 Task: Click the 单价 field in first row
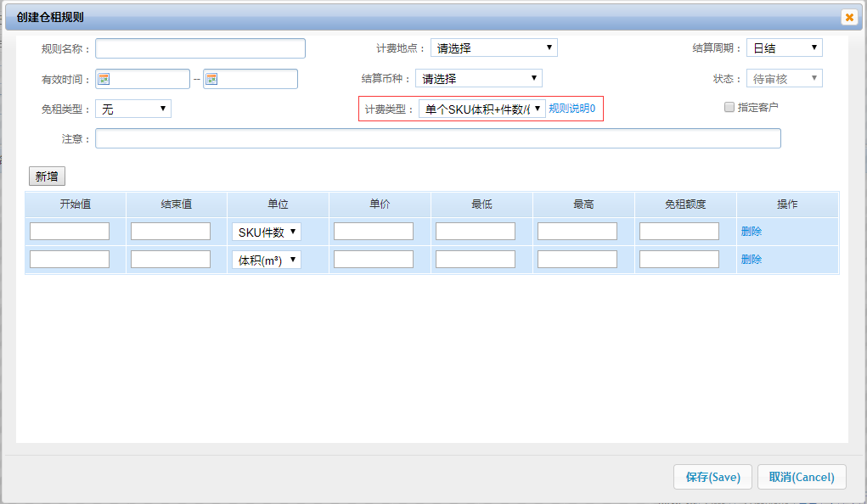373,232
